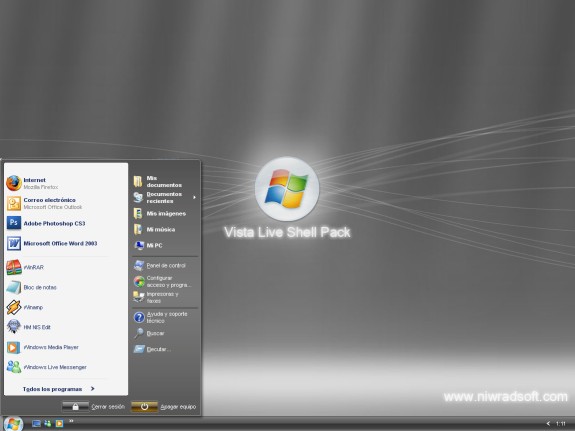
Task: Expand Documentos recientes submenu arrow
Action: coord(194,197)
